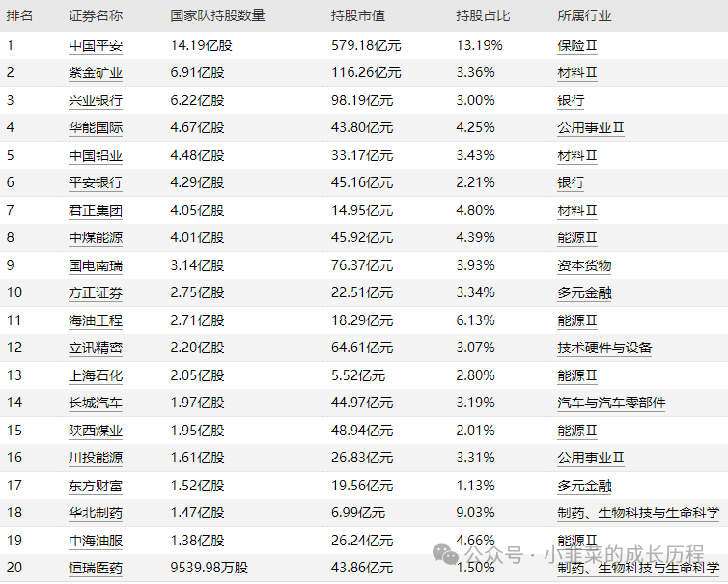
Task: Click 多元金融 industry link in 东方财富 row
Action: tap(584, 486)
